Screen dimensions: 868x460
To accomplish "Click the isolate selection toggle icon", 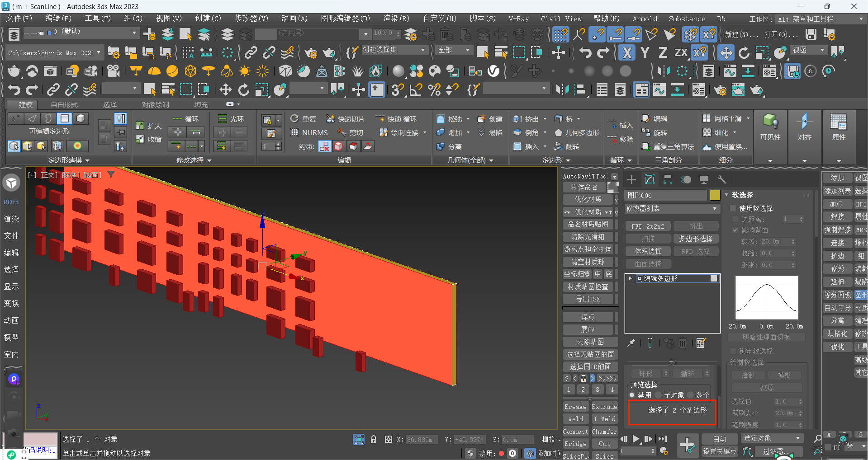I will point(359,439).
